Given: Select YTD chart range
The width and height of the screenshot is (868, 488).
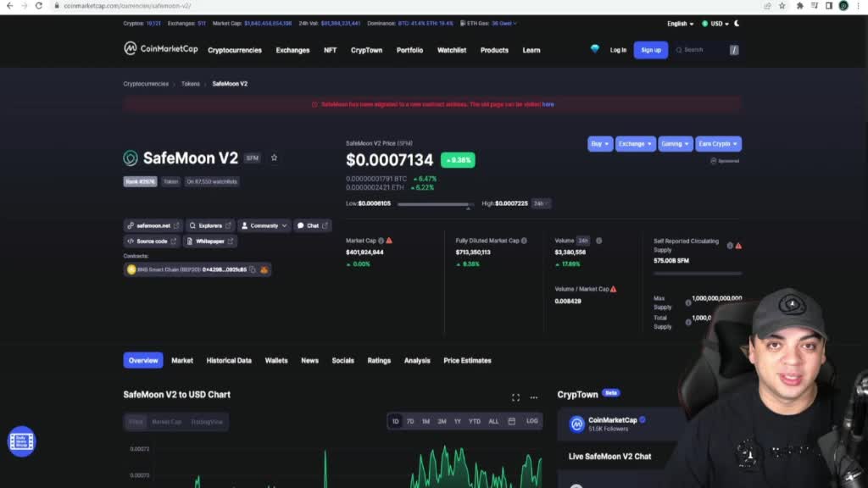Looking at the screenshot, I should (475, 421).
